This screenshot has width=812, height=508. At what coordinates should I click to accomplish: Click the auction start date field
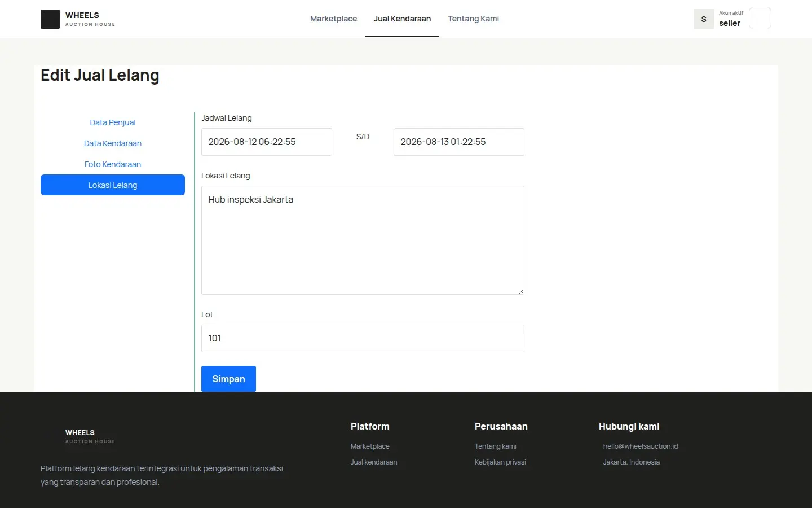pos(267,142)
